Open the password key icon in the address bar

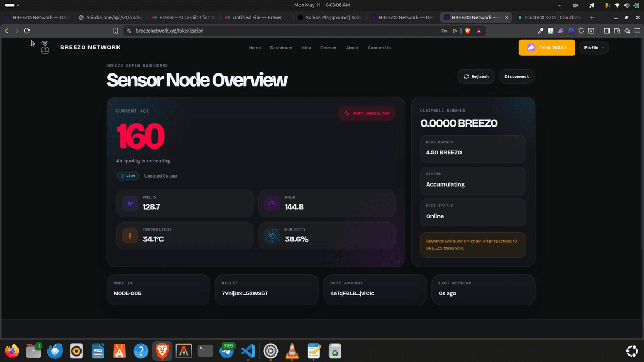444,31
